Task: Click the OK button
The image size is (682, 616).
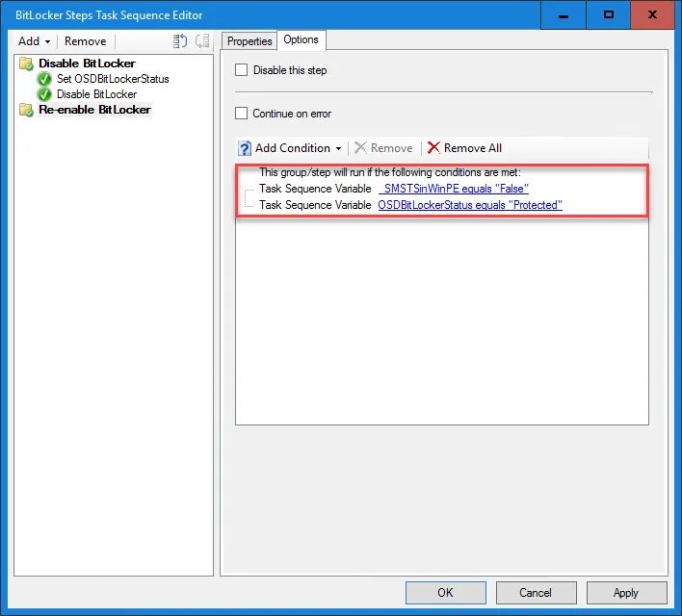Action: click(x=445, y=593)
